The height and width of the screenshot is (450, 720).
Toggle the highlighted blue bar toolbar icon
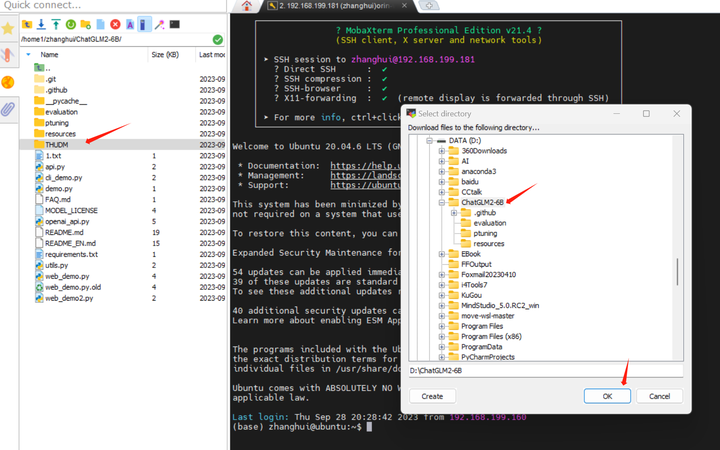(x=144, y=24)
